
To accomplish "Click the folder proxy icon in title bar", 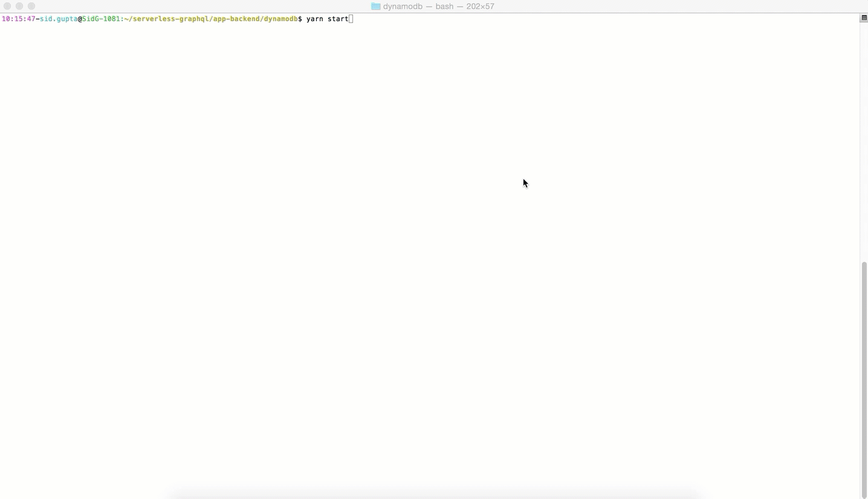I will pyautogui.click(x=375, y=6).
